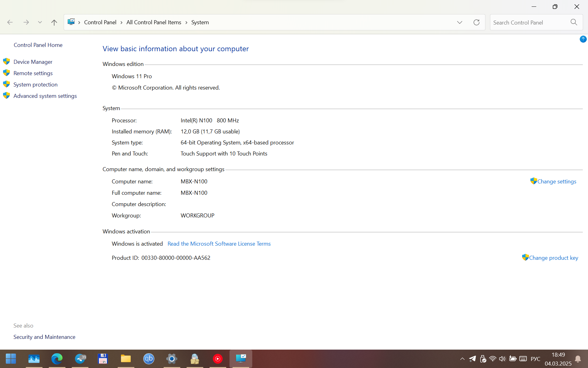Open notifications bell icon
588x368 pixels.
pyautogui.click(x=578, y=359)
